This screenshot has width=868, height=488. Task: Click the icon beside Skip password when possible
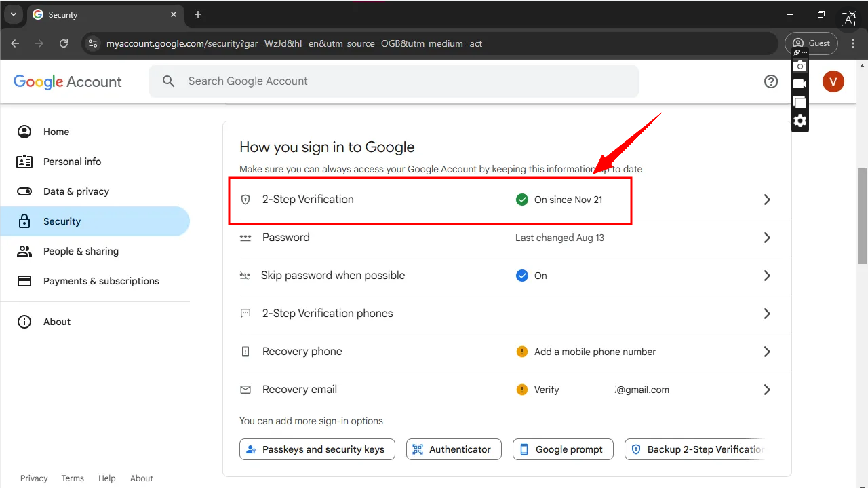245,276
